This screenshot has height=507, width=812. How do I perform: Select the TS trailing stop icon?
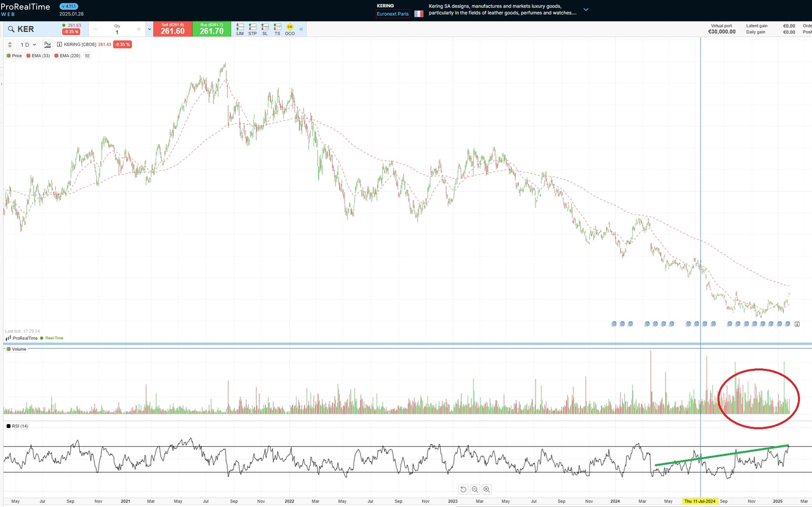tap(277, 29)
